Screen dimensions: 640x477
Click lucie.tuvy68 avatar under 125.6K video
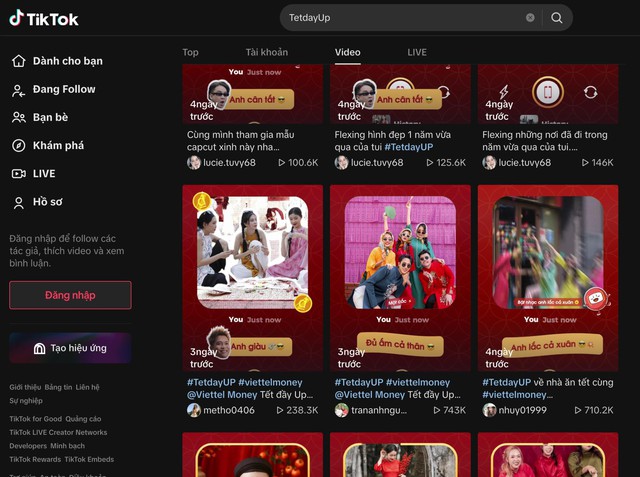pyautogui.click(x=341, y=163)
